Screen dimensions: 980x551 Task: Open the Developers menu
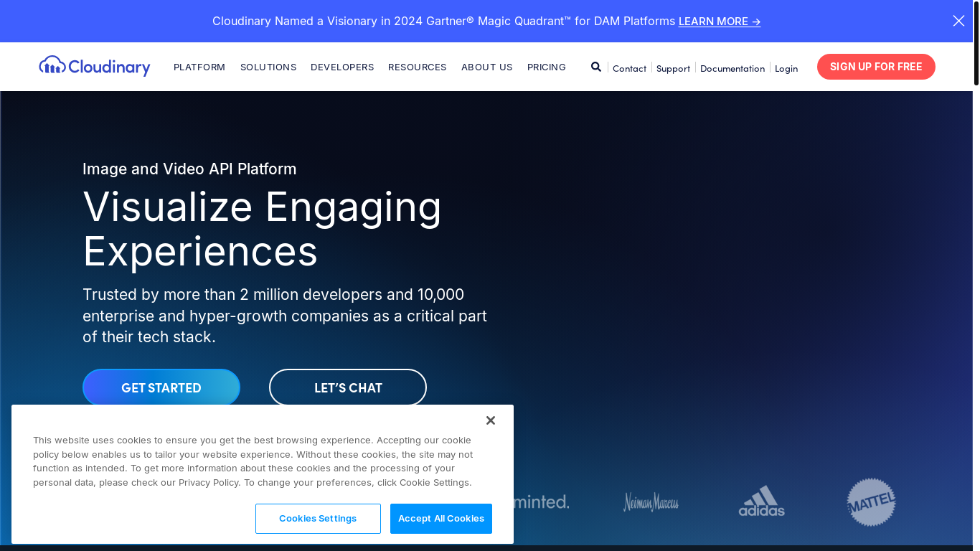tap(342, 67)
